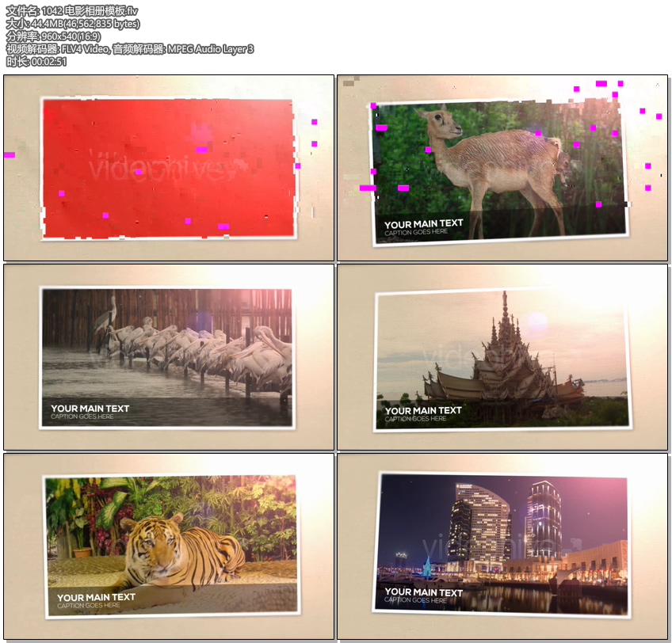The height and width of the screenshot is (643, 672).
Task: Select the night city skyline frame
Action: 502,546
